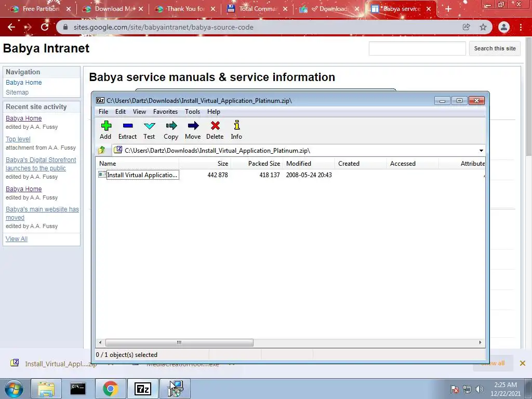Screen dimensions: 532x399
Task: Click the horizontal scrollbar thumb in 7-Zip
Action: tap(179, 343)
